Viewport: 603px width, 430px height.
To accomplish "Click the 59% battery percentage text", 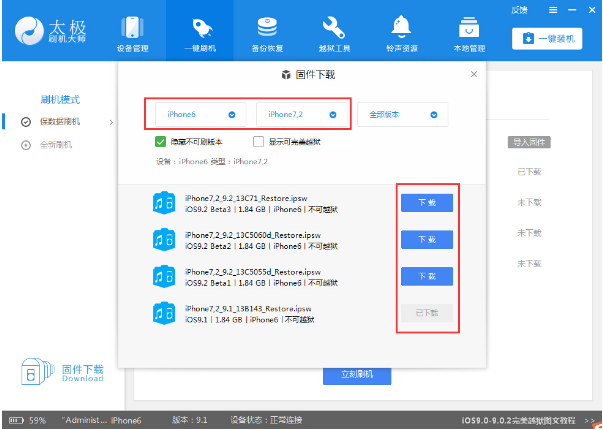I will 37,420.
